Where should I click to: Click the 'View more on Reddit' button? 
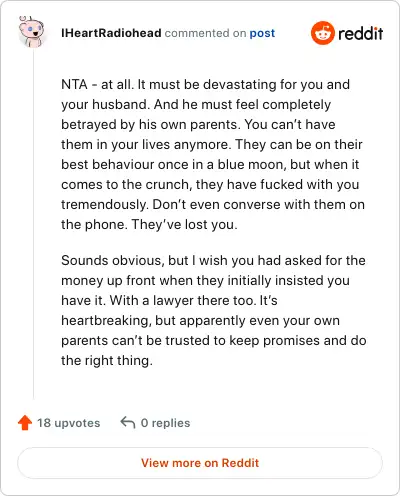(200, 463)
